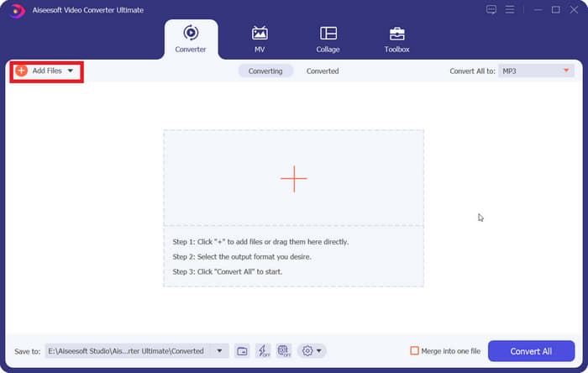This screenshot has height=373, width=588.
Task: Enable Merge into one file checkbox
Action: pyautogui.click(x=414, y=351)
